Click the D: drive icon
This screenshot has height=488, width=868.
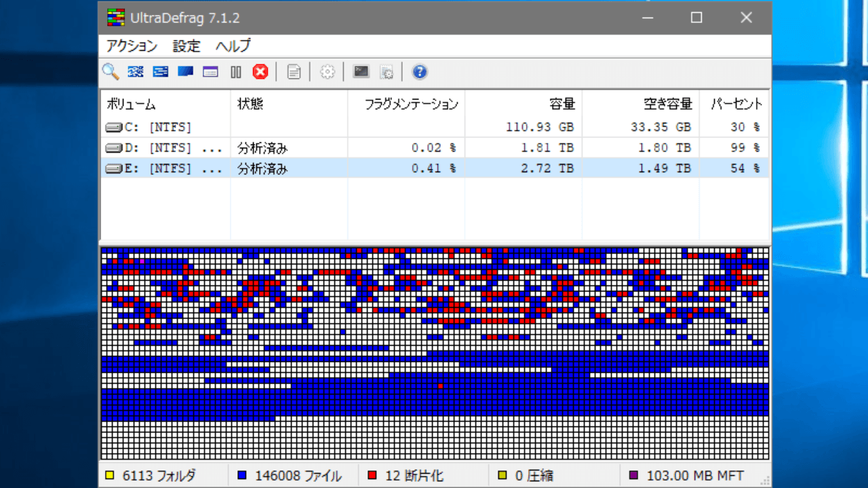(x=115, y=148)
